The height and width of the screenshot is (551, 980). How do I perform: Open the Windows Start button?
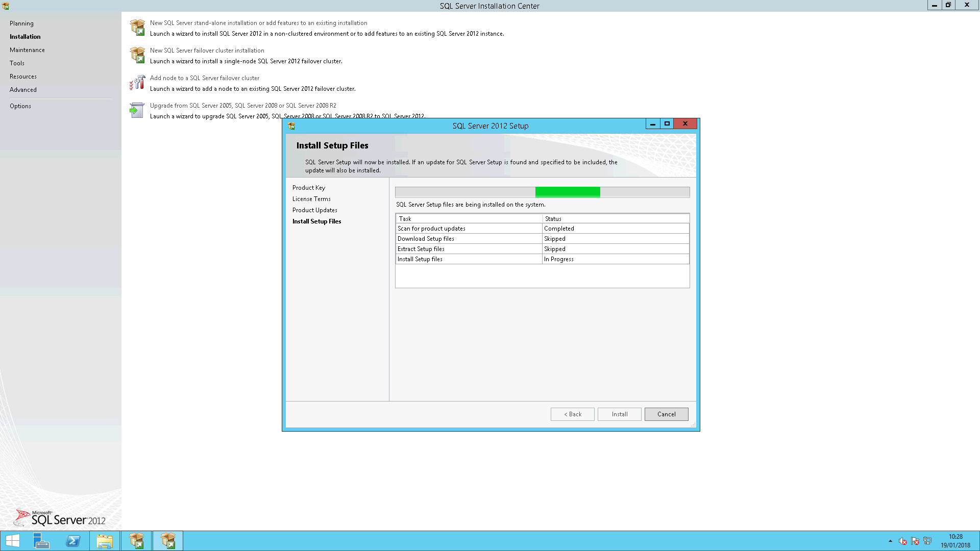pos(13,541)
